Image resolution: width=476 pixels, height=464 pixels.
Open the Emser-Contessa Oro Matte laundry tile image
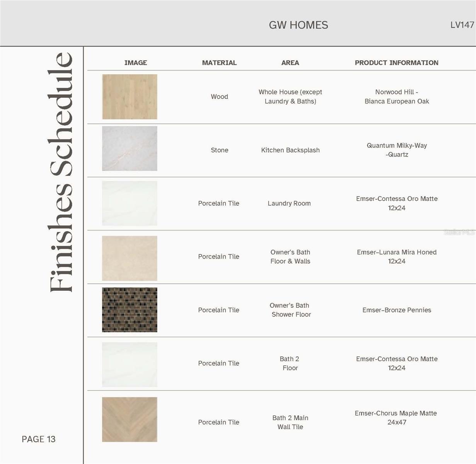pyautogui.click(x=130, y=203)
